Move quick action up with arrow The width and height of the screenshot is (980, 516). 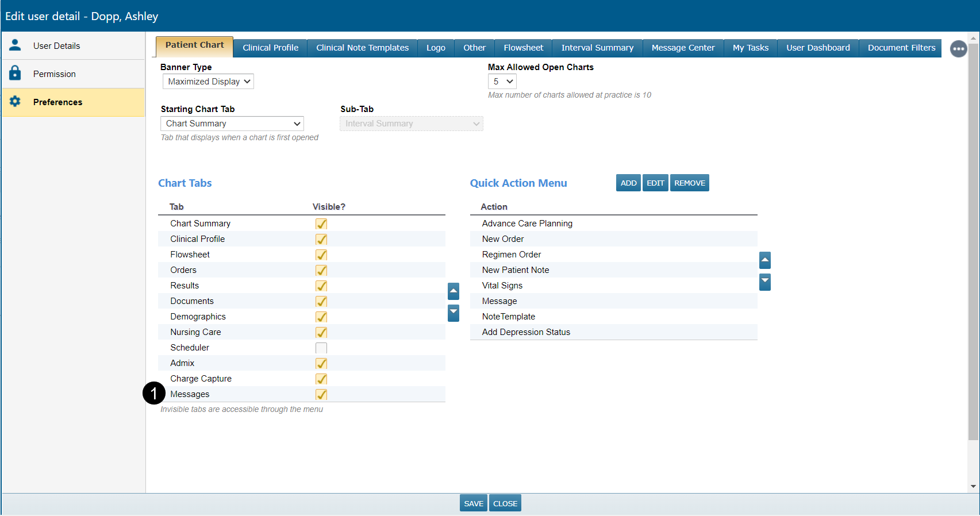[x=765, y=260]
